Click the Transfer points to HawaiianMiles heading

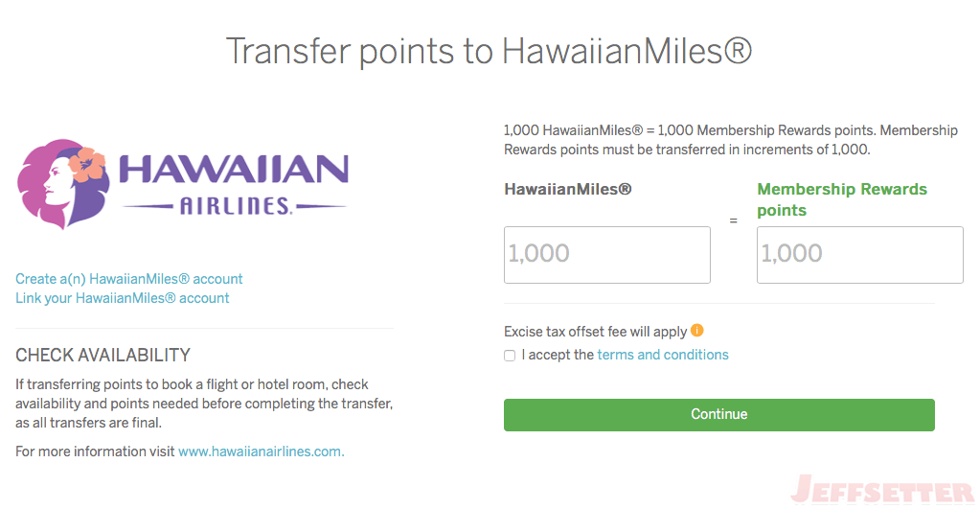[x=489, y=51]
